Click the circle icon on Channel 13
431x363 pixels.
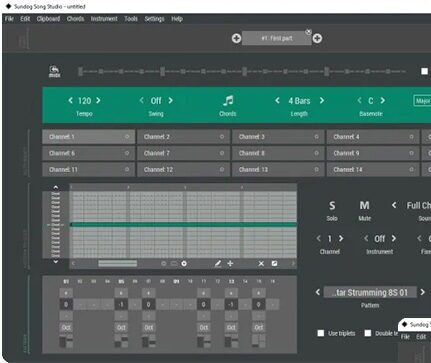point(316,169)
